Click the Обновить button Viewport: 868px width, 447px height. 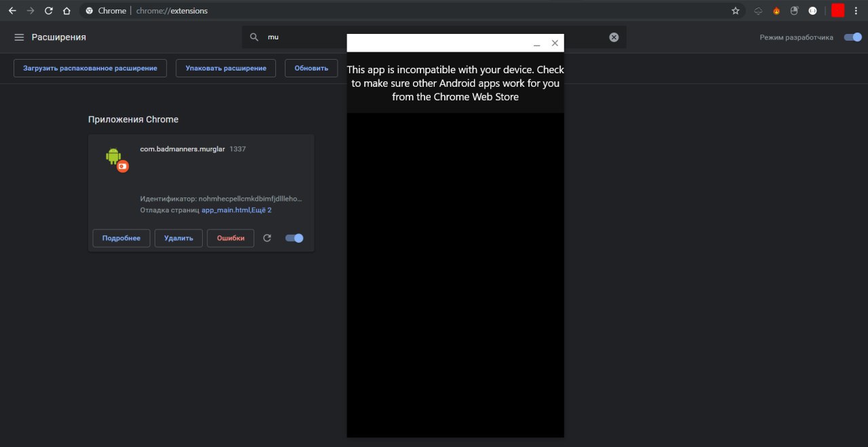[311, 68]
